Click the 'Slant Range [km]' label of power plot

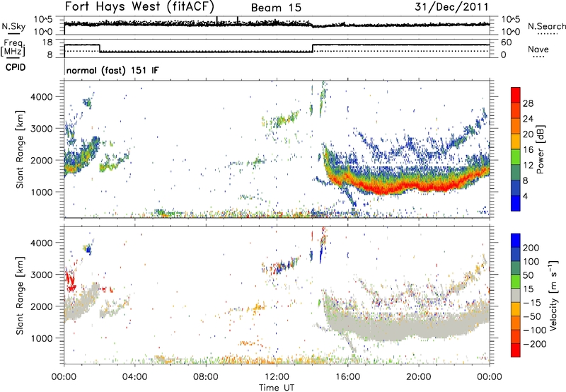(x=20, y=150)
